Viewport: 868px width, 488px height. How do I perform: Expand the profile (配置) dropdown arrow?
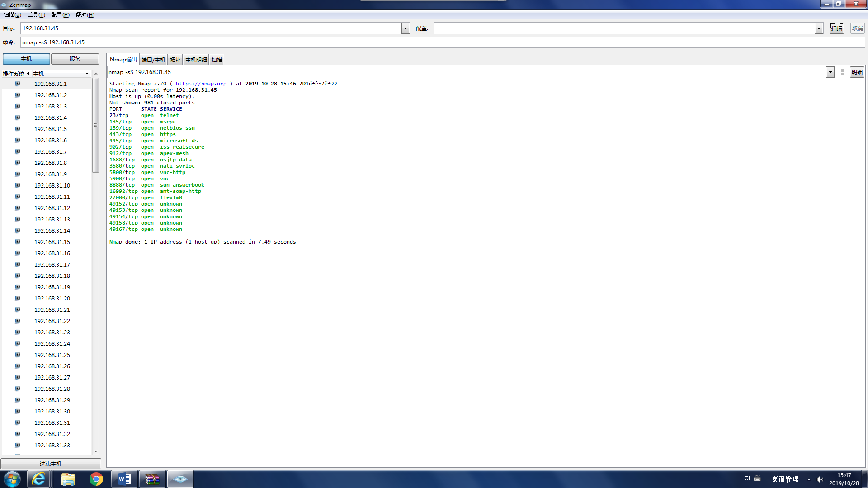[x=819, y=28]
